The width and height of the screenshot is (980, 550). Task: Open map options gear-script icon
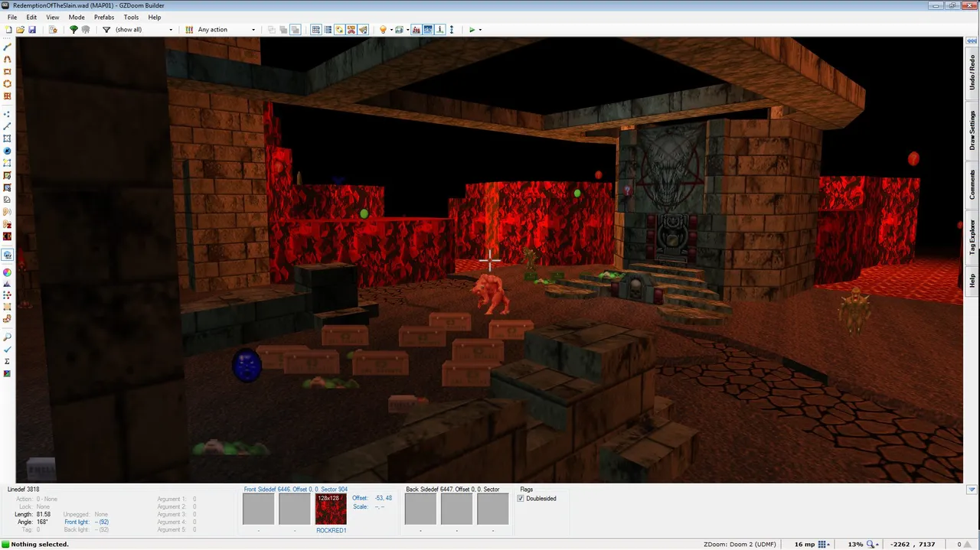click(x=53, y=30)
